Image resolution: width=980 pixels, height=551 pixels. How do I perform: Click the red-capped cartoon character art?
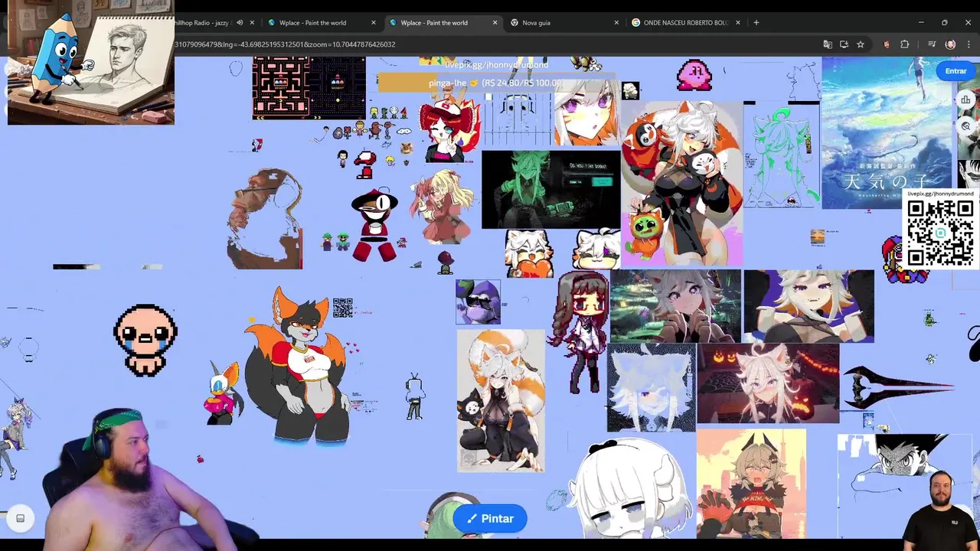pyautogui.click(x=375, y=226)
